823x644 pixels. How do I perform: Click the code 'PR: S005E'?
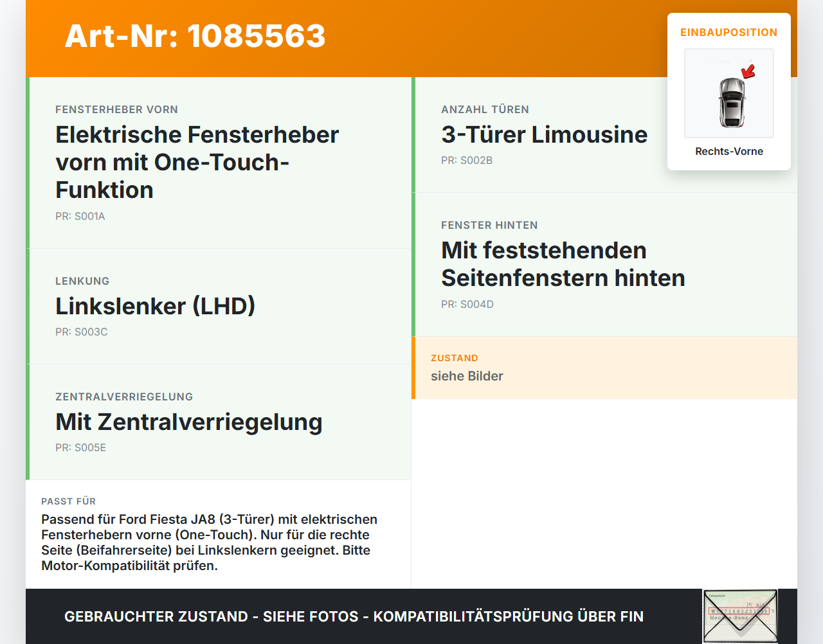coord(81,447)
